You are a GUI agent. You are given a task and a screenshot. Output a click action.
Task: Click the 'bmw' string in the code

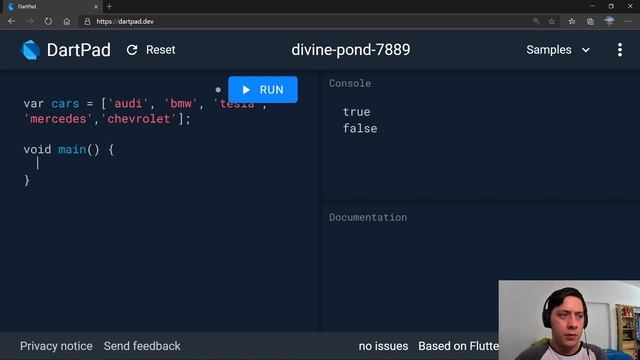point(181,104)
